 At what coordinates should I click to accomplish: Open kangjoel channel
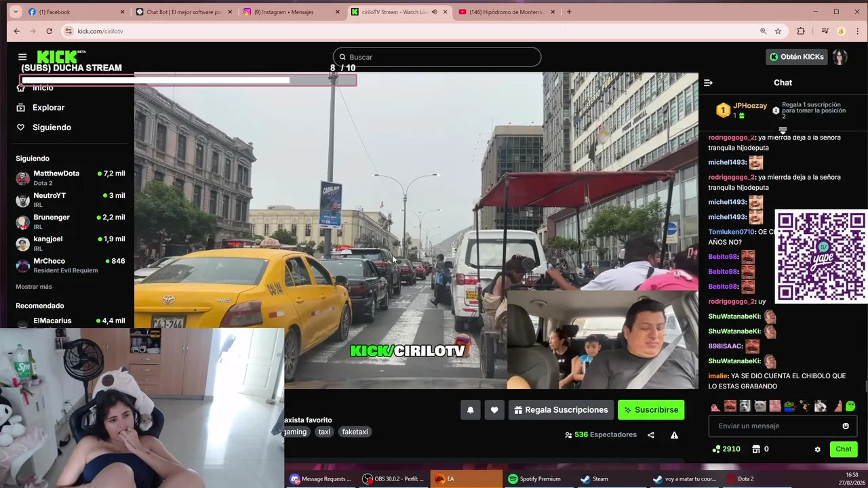tap(71, 243)
